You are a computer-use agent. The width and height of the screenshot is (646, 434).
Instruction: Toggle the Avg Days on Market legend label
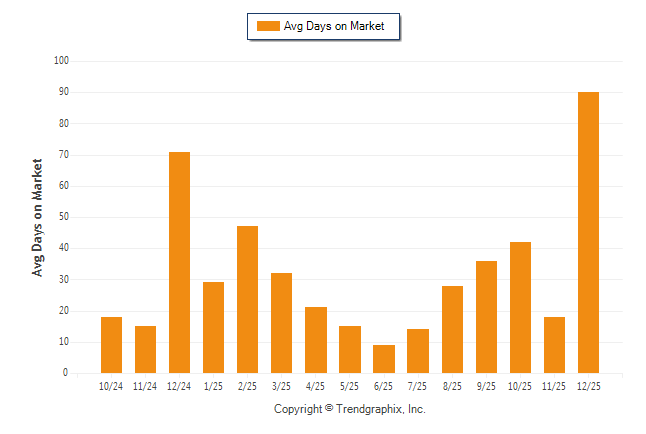[335, 27]
